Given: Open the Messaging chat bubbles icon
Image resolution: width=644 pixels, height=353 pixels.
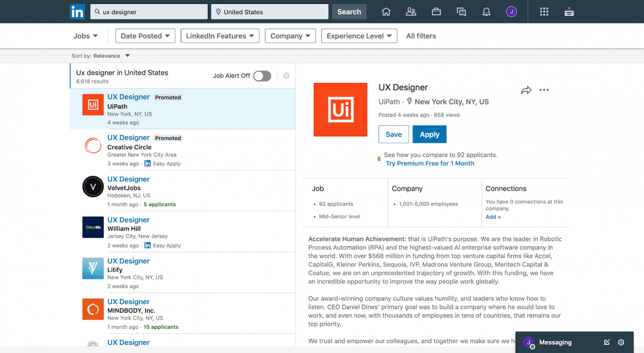Looking at the screenshot, I should pos(461,12).
